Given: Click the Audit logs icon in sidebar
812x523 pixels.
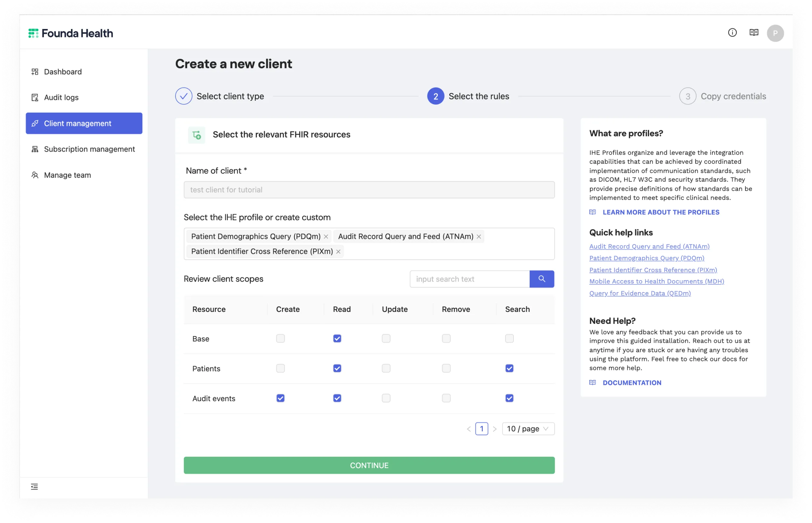Looking at the screenshot, I should [x=35, y=97].
